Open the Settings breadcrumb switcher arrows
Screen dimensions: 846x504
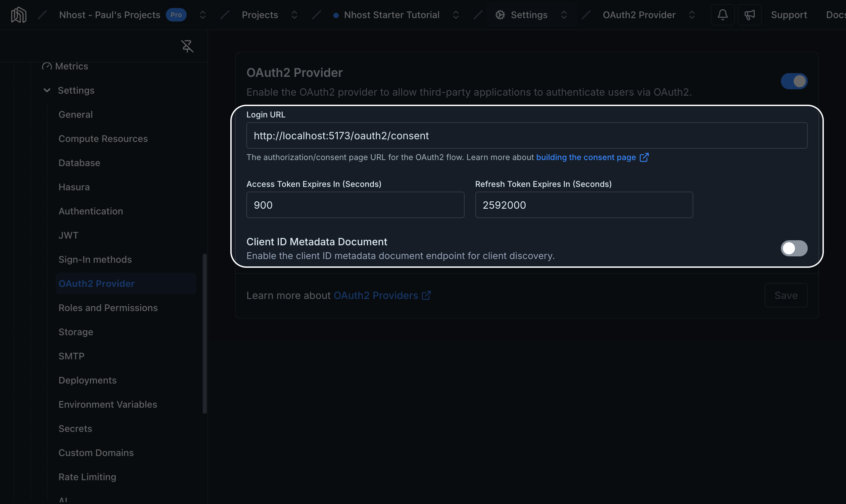coord(564,15)
